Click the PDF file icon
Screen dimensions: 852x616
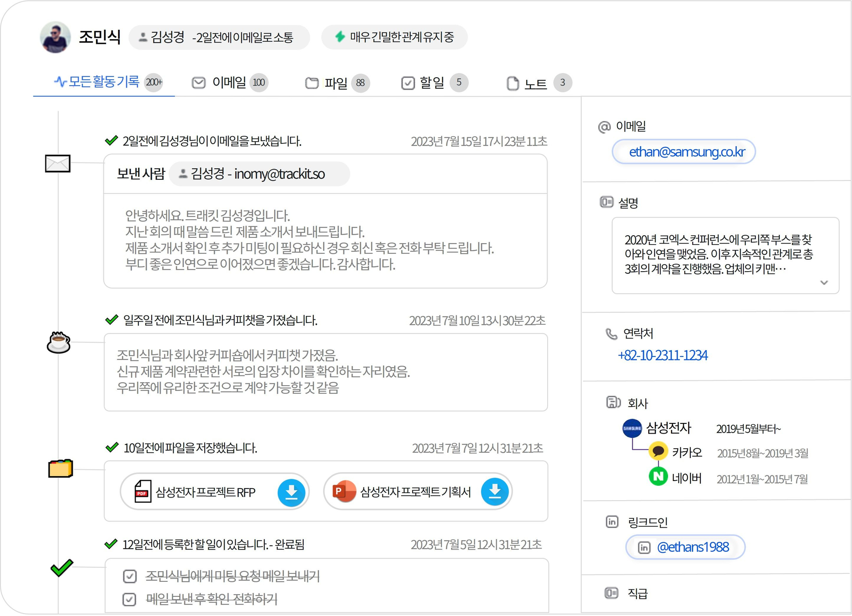tap(143, 492)
